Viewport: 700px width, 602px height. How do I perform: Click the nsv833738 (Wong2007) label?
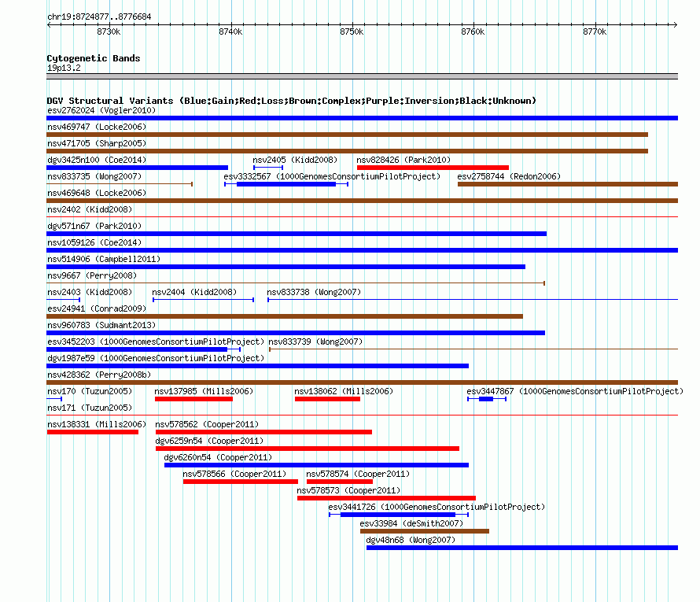click(x=314, y=292)
